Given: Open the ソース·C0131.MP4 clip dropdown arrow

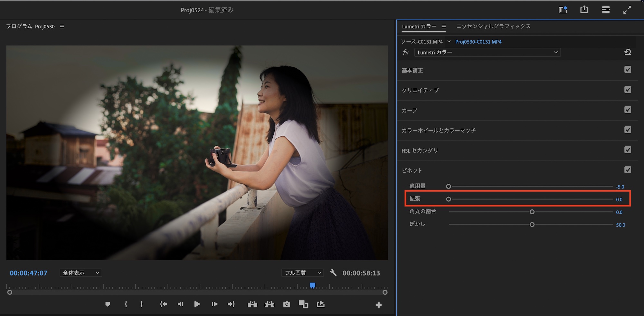Looking at the screenshot, I should [x=449, y=42].
